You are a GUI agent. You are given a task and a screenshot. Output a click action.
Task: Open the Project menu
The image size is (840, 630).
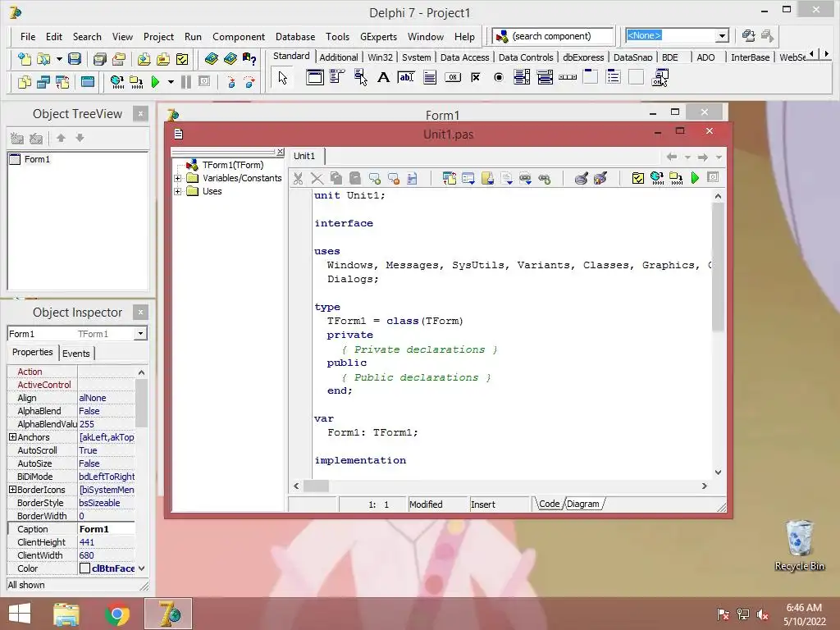click(158, 36)
